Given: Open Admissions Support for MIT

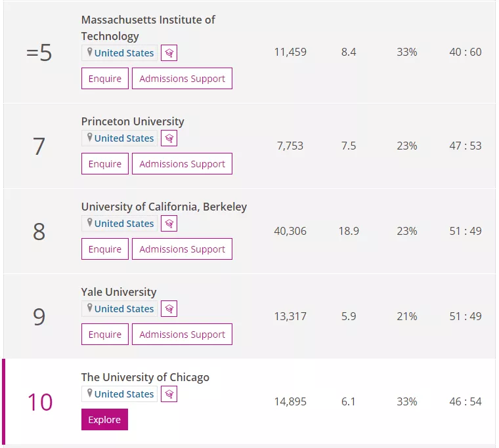Looking at the screenshot, I should click(182, 78).
